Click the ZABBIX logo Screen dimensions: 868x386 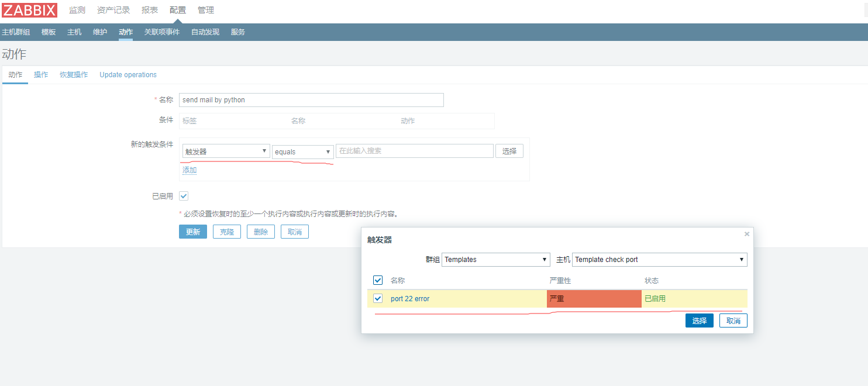click(30, 10)
